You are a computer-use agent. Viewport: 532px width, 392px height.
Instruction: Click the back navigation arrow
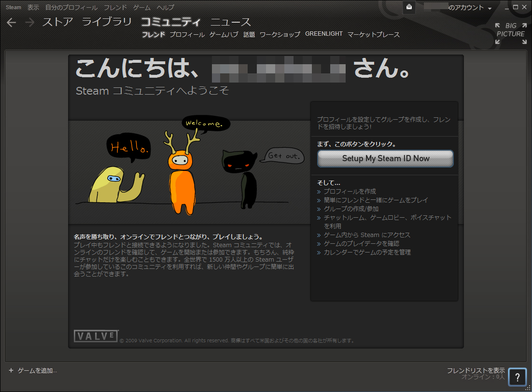click(x=12, y=22)
